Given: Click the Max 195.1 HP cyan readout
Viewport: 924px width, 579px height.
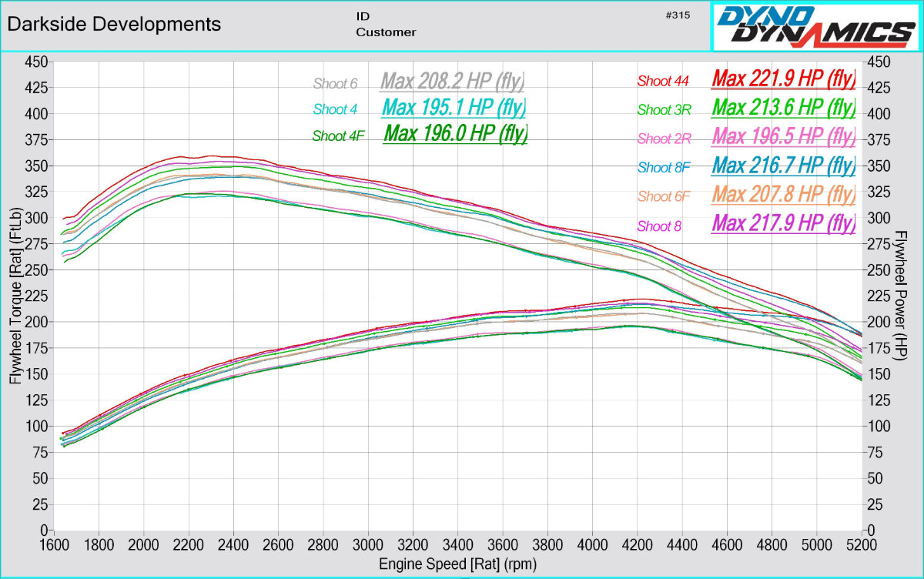Looking at the screenshot, I should pyautogui.click(x=454, y=107).
